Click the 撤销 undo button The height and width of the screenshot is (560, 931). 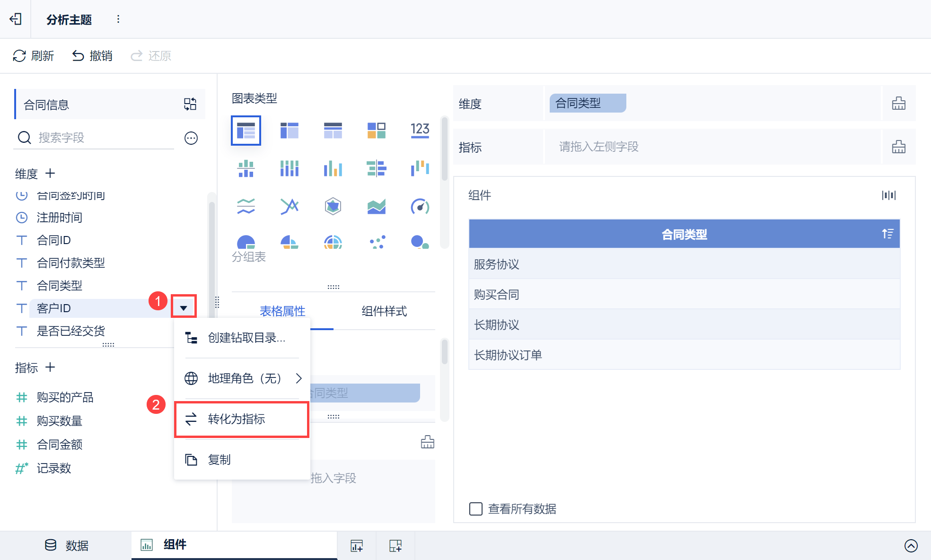pos(92,56)
